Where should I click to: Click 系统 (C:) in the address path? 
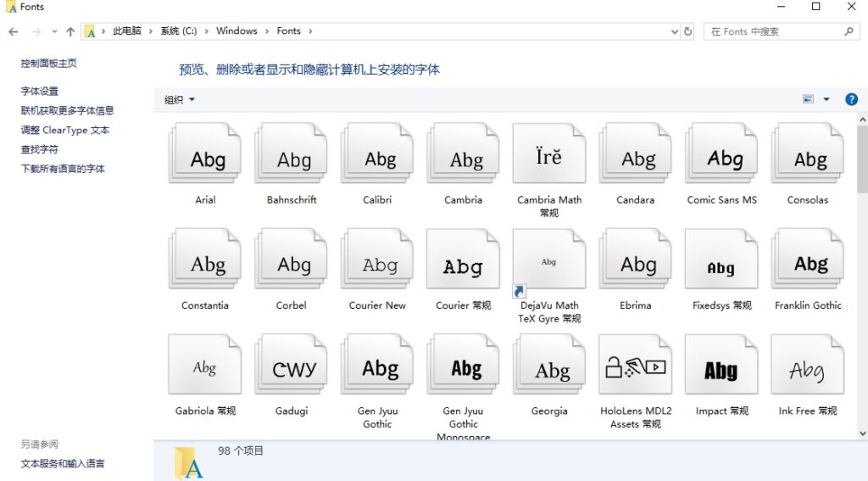tap(179, 31)
